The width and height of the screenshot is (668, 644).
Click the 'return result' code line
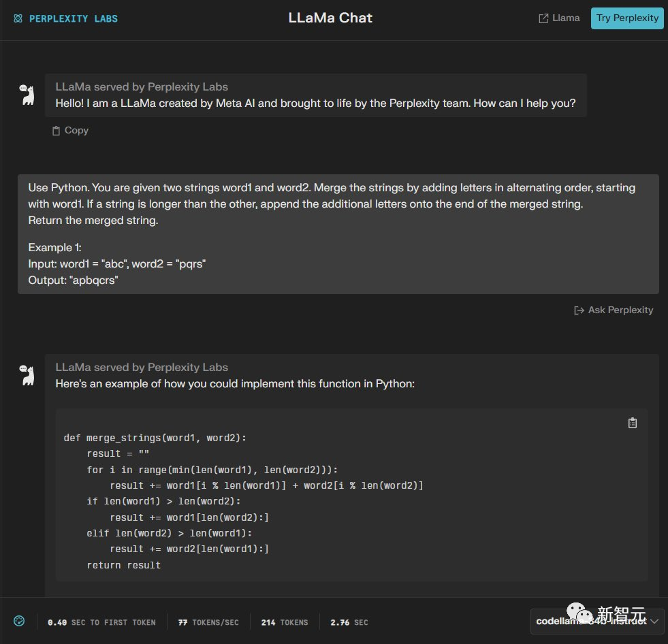[123, 565]
